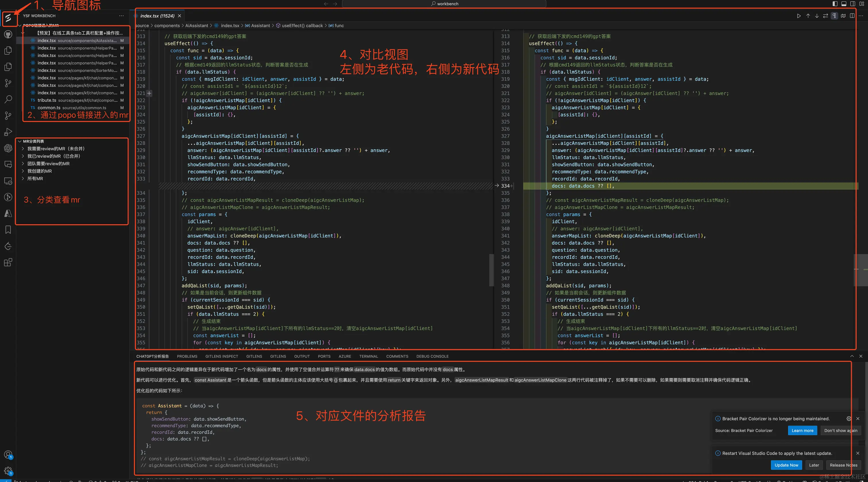
Task: Collapse the POPO链接进入的MR section
Action: [x=20, y=26]
